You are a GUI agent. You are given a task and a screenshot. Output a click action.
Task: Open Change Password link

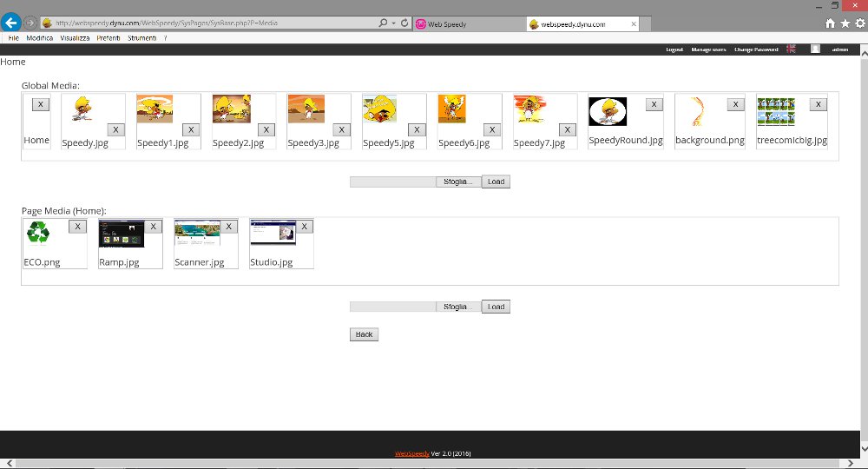[756, 50]
